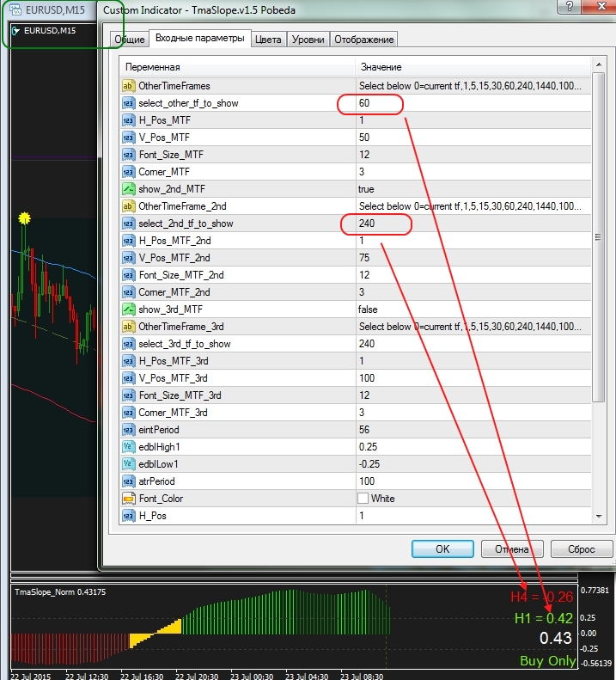Select the Corner_MTF_3rd row label

(173, 413)
